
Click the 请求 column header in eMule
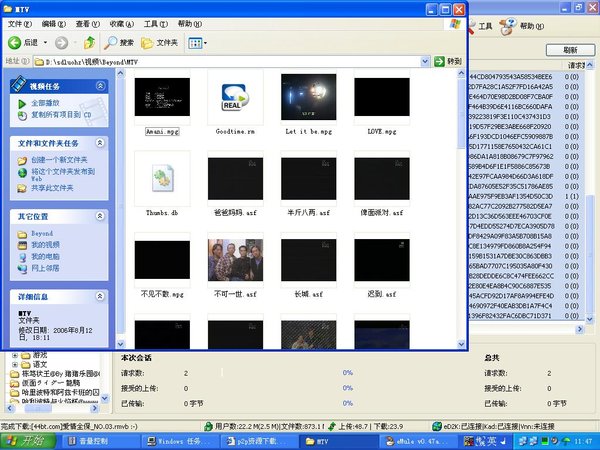pos(576,65)
